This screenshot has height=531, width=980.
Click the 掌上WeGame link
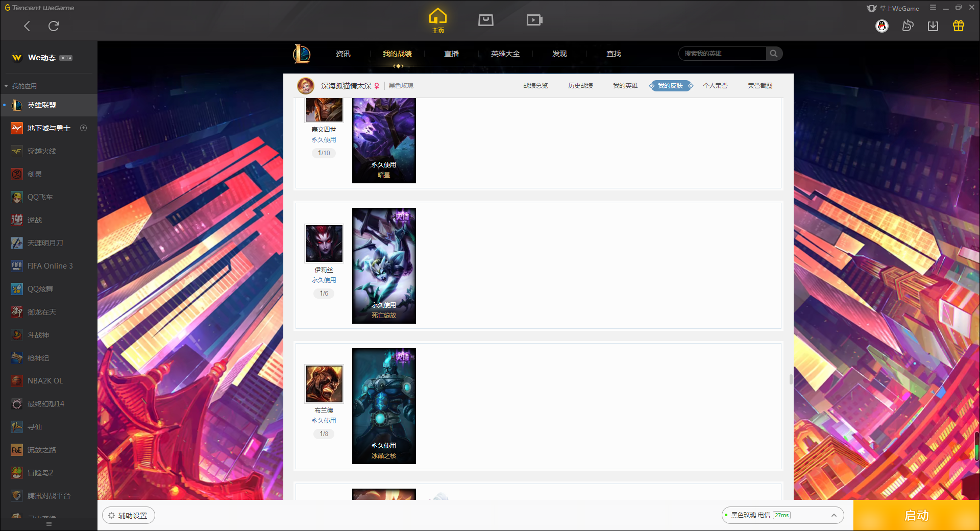point(893,8)
